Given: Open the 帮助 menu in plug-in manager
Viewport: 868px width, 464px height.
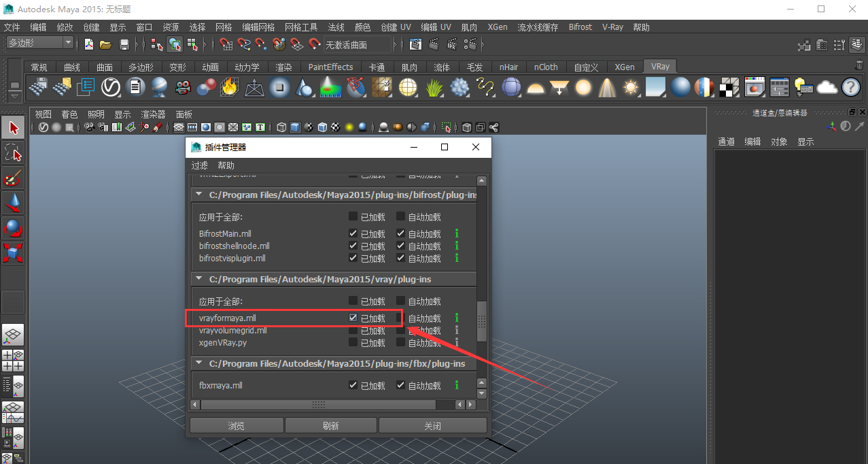Looking at the screenshot, I should (x=226, y=165).
